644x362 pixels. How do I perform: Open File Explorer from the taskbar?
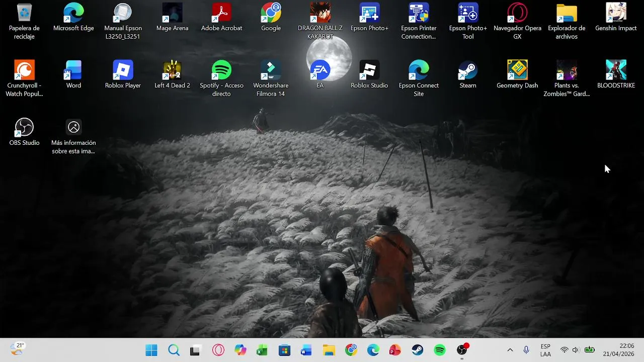pyautogui.click(x=329, y=350)
